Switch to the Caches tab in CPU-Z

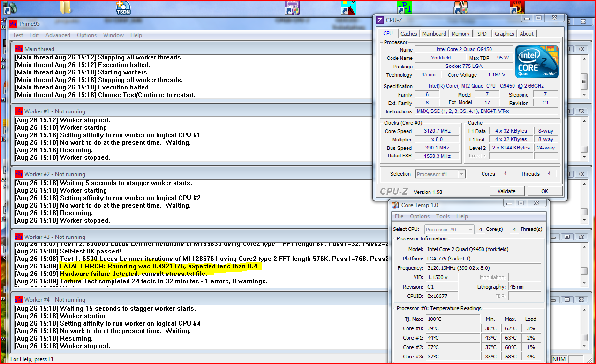[409, 34]
